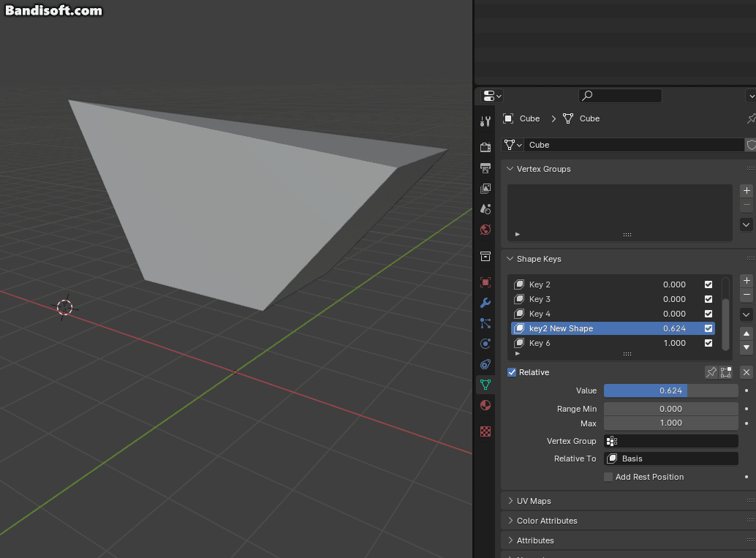Move the shape key up
Screen dimensions: 756x558
[746, 333]
